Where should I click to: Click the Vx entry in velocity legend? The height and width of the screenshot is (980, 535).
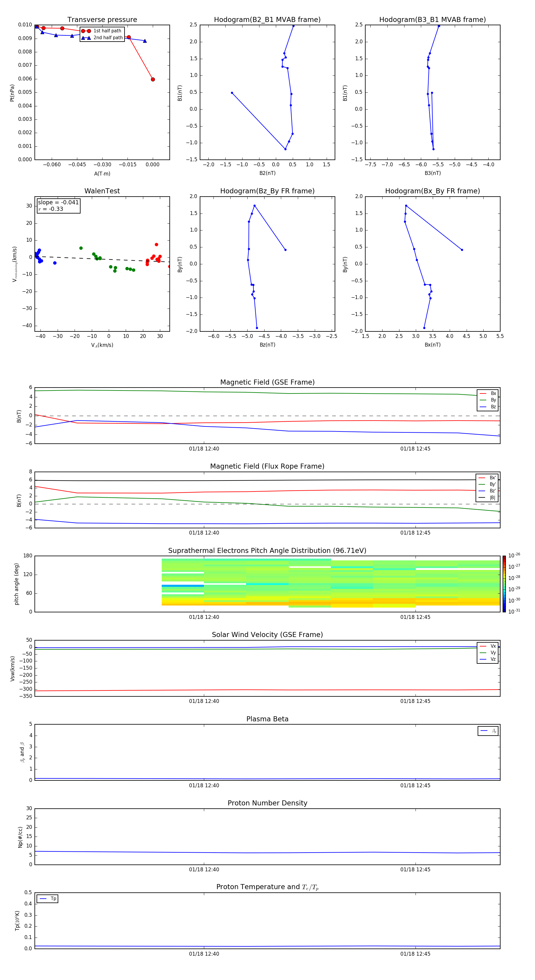tap(488, 646)
